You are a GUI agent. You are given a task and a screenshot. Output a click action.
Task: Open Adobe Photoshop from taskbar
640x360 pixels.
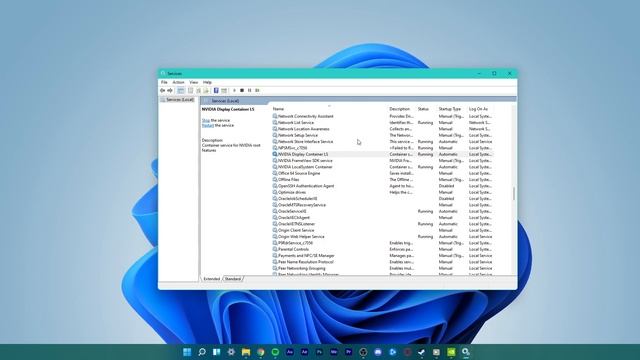[319, 352]
